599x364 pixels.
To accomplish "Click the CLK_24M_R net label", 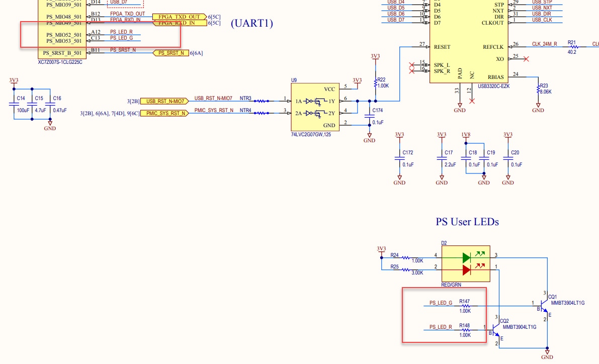I will pos(544,44).
